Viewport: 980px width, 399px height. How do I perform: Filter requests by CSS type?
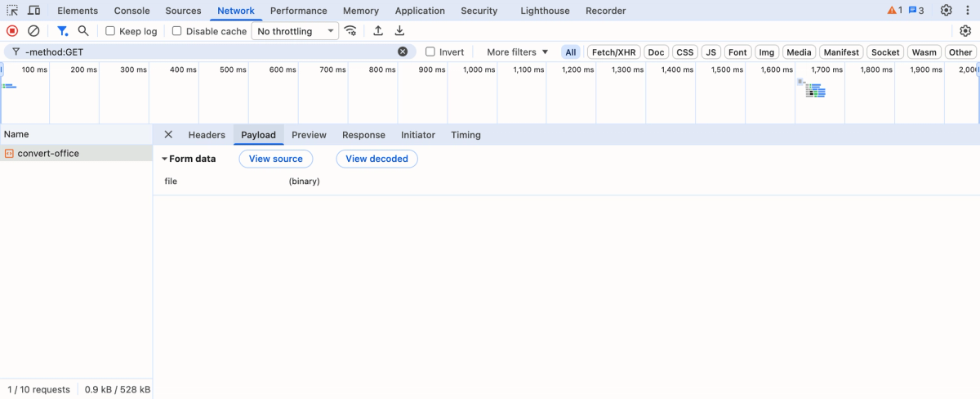685,52
